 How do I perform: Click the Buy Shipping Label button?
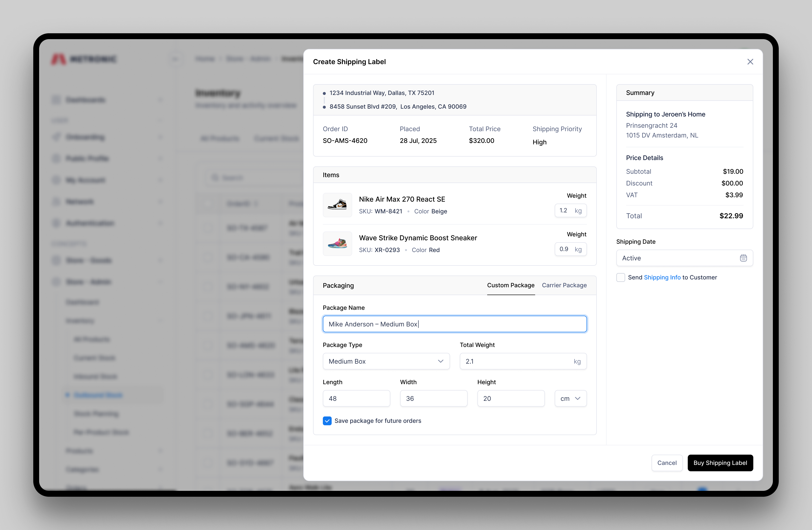tap(720, 463)
